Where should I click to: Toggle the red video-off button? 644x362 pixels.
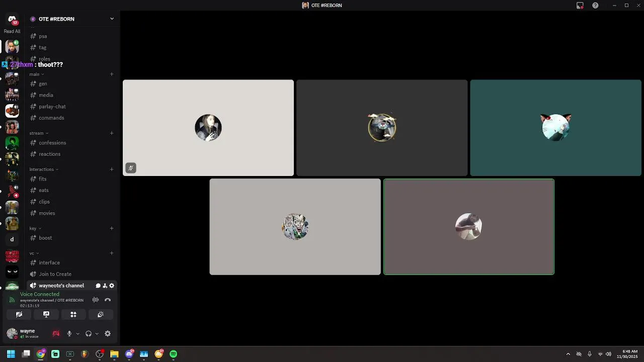pyautogui.click(x=56, y=333)
